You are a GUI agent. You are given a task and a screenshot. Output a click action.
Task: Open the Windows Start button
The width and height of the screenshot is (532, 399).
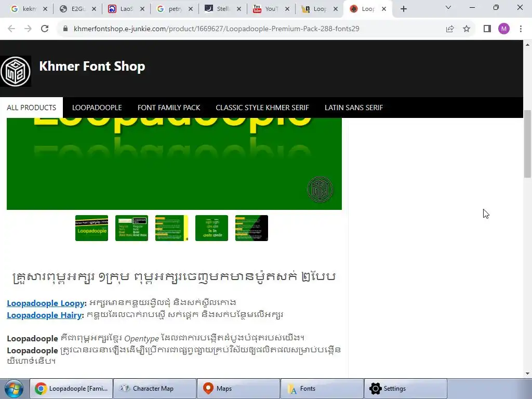[x=14, y=389]
